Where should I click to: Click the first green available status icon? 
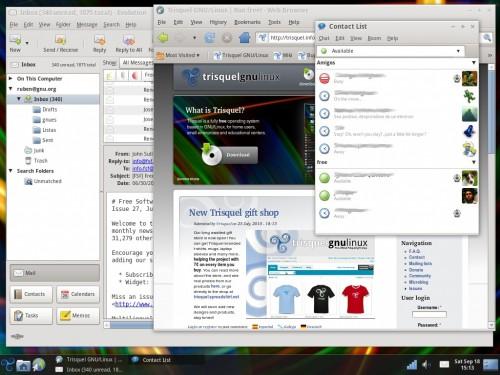tap(324, 178)
